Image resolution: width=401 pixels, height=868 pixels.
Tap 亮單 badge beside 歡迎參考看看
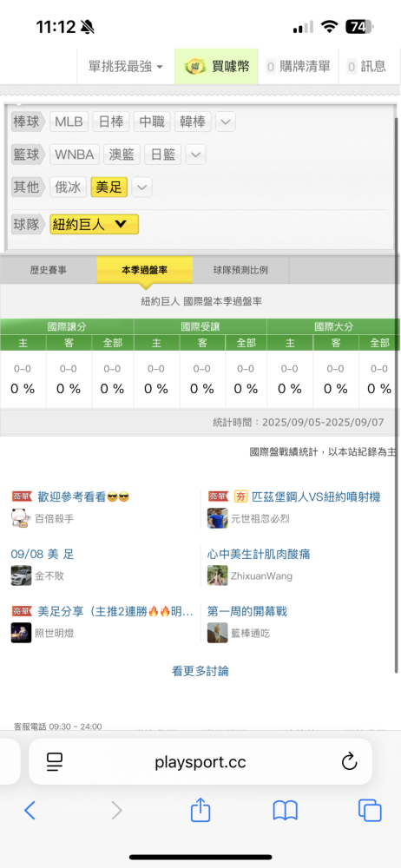tap(23, 496)
